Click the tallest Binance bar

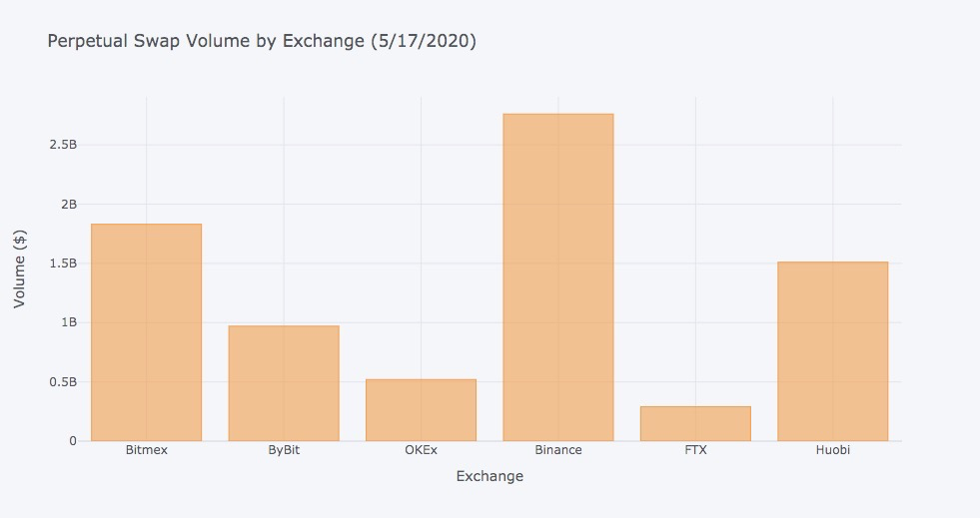558,277
